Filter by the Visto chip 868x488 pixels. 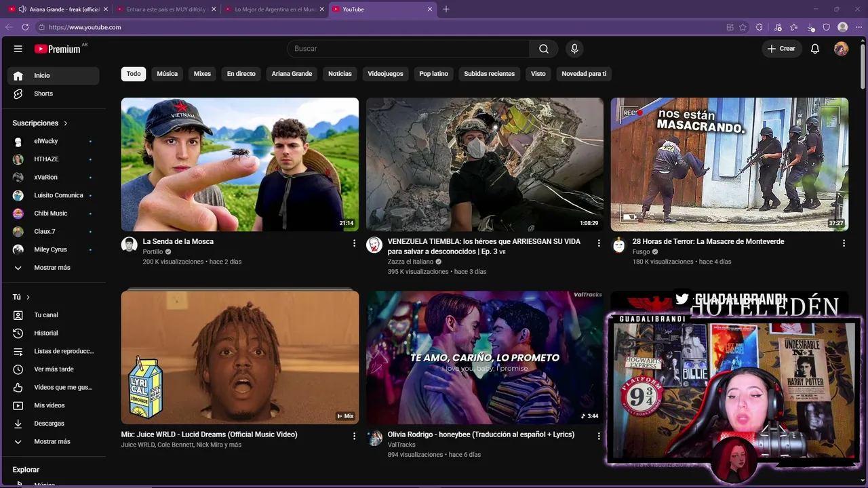[x=538, y=74]
